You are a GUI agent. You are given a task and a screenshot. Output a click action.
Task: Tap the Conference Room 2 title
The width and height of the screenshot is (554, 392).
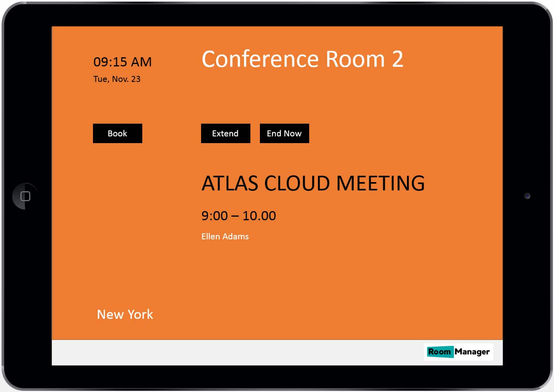pos(303,59)
